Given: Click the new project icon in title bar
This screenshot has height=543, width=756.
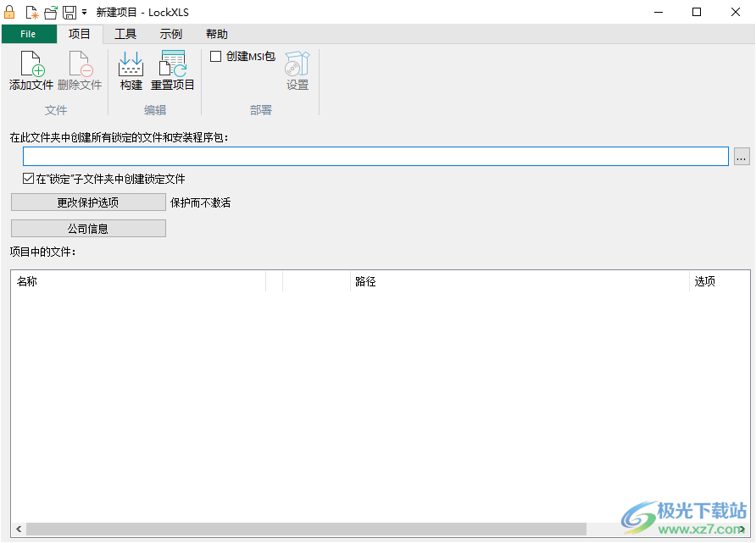Looking at the screenshot, I should pos(32,12).
